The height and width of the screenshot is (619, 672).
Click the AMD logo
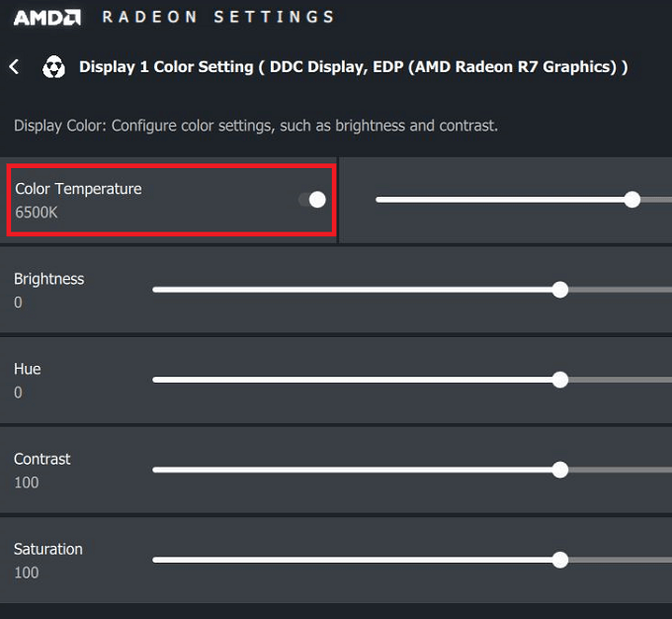(46, 17)
